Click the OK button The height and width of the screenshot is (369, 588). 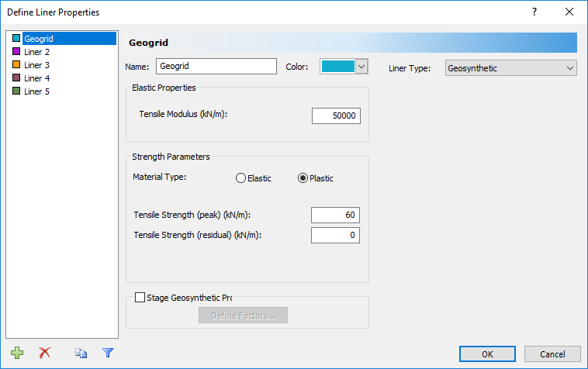point(487,353)
